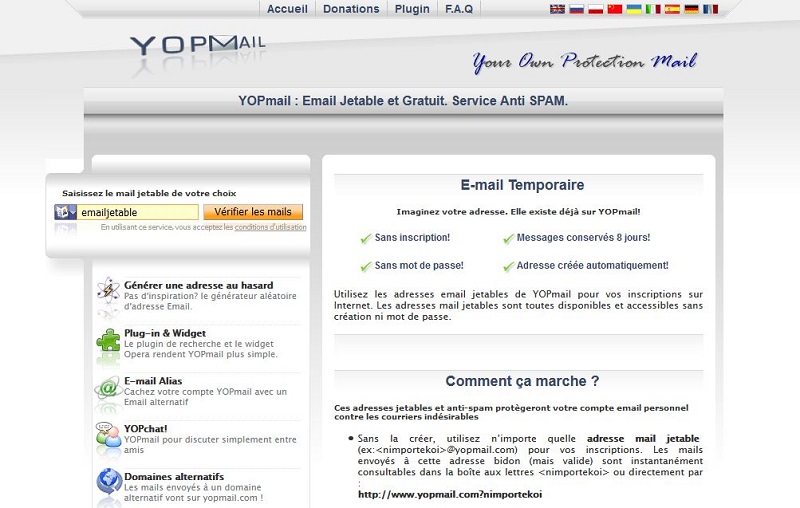The height and width of the screenshot is (508, 800).
Task: Open the Domaines alternatifs link
Action: 174,477
